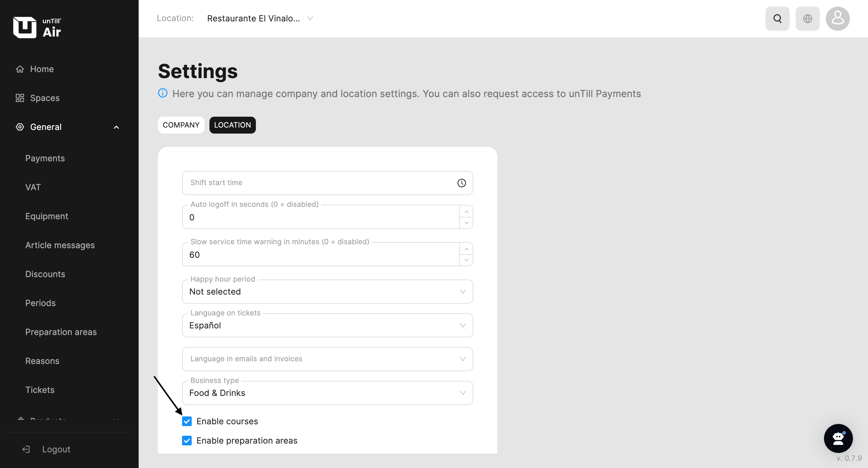The height and width of the screenshot is (468, 868).
Task: Uncheck Enable courses checkbox
Action: pyautogui.click(x=187, y=421)
